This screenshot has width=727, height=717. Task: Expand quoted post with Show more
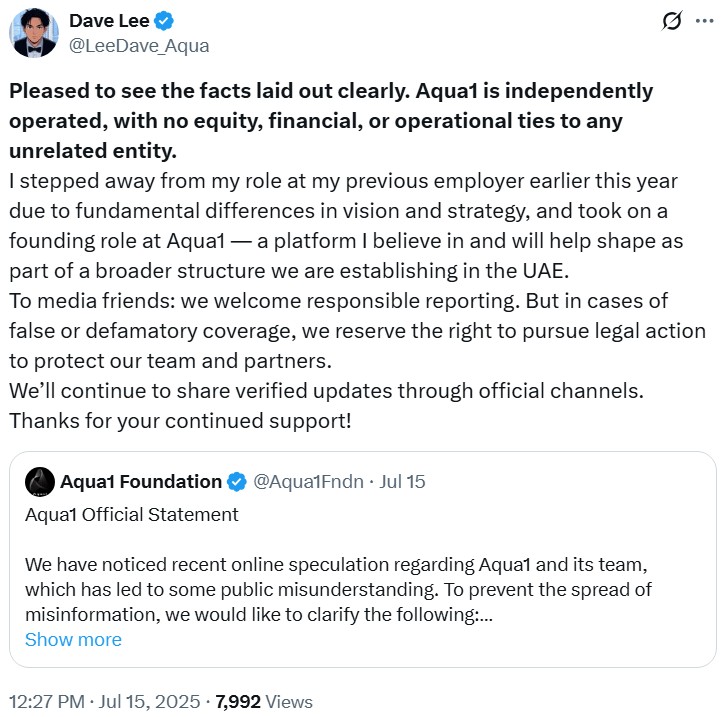coord(73,639)
